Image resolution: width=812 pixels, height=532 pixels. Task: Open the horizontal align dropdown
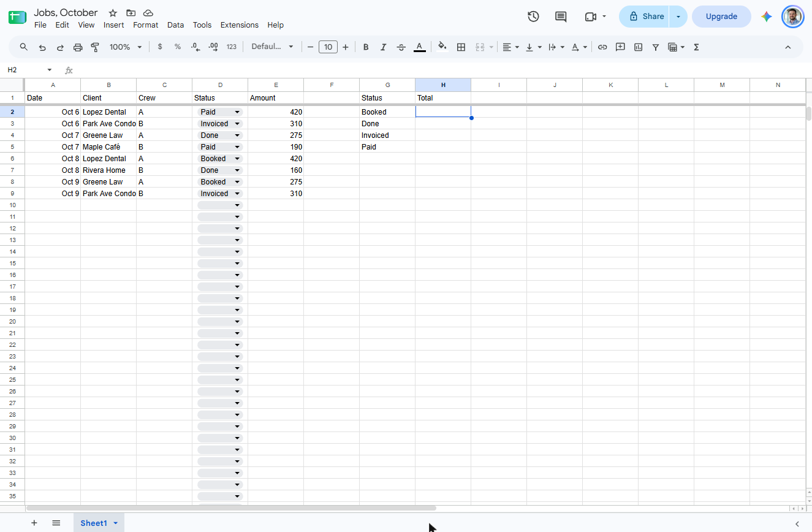510,47
